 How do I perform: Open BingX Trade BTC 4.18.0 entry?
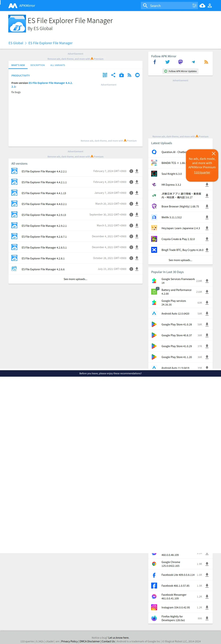coord(182,250)
